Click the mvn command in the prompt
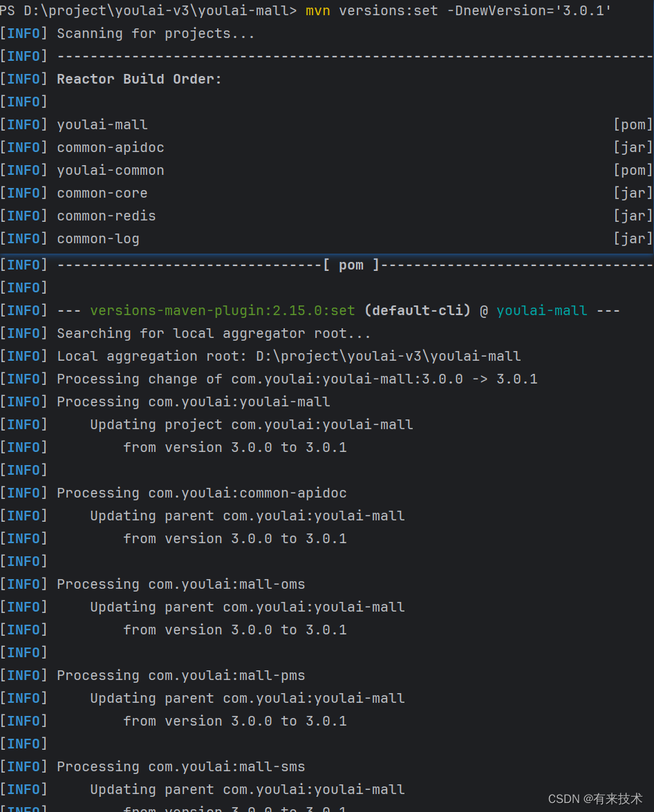Viewport: 654px width, 812px height. click(x=317, y=10)
